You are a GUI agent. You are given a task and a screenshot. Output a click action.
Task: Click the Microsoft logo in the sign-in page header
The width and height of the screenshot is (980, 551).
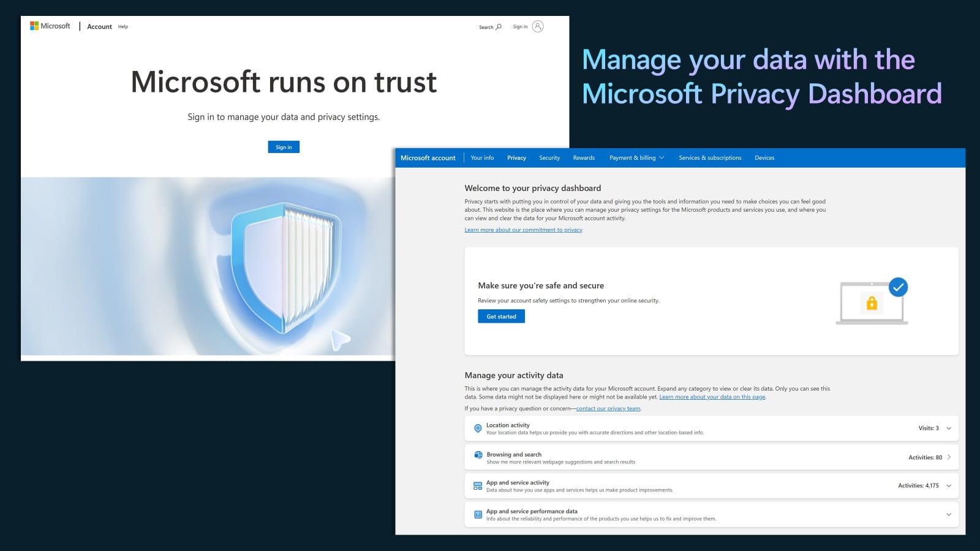tap(50, 26)
